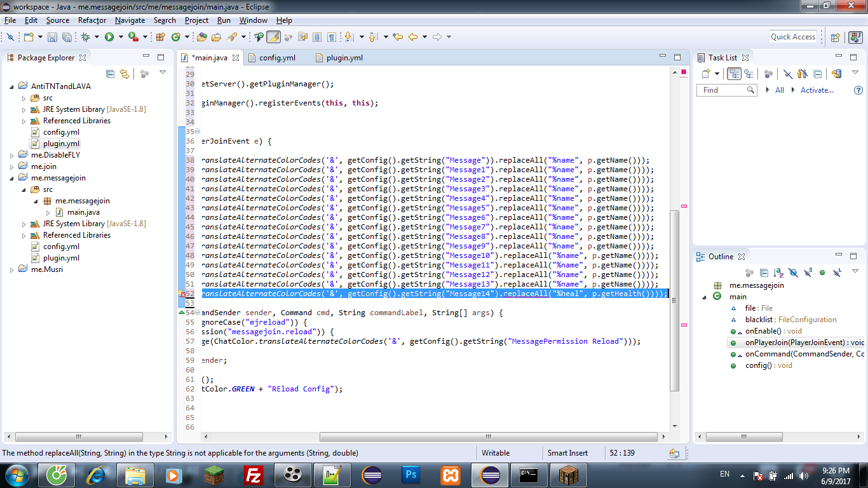The image size is (868, 488).
Task: Toggle Mark Occurrences highlighter in toolbar
Action: coord(273,37)
